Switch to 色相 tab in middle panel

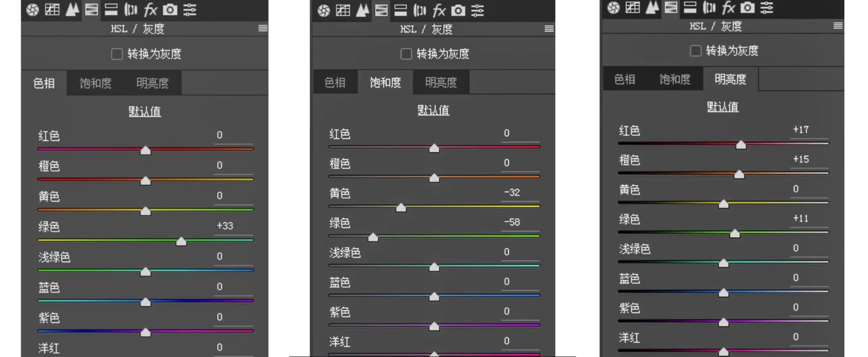click(x=335, y=82)
